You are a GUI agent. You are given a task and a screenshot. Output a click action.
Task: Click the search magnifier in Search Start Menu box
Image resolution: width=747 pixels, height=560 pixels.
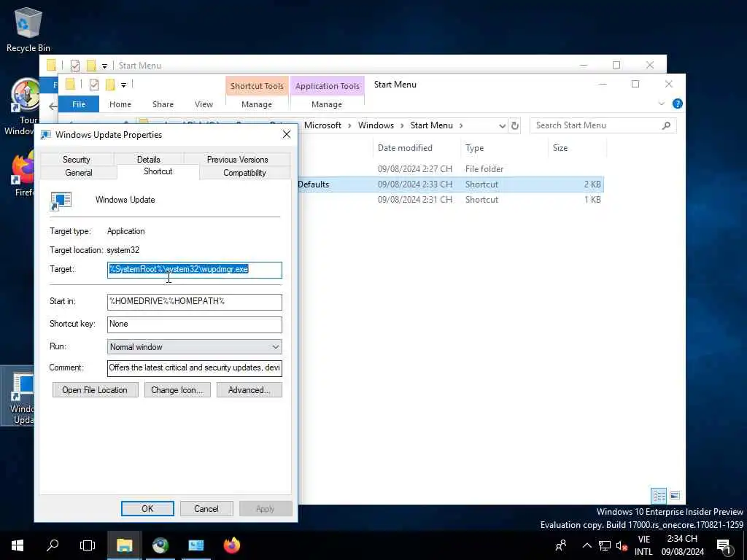pos(667,125)
